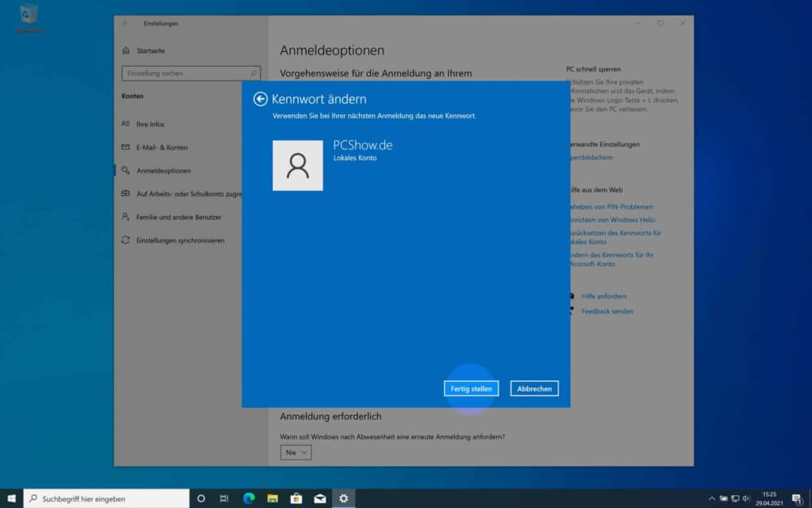Image resolution: width=812 pixels, height=508 pixels.
Task: Open the "Nie" re-sign-in dropdown
Action: tap(295, 453)
